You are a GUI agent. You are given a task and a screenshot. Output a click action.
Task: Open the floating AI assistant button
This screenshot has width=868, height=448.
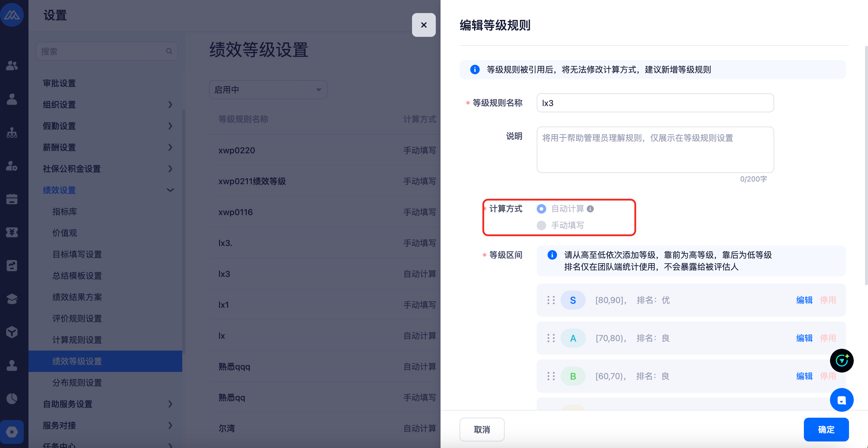(841, 361)
